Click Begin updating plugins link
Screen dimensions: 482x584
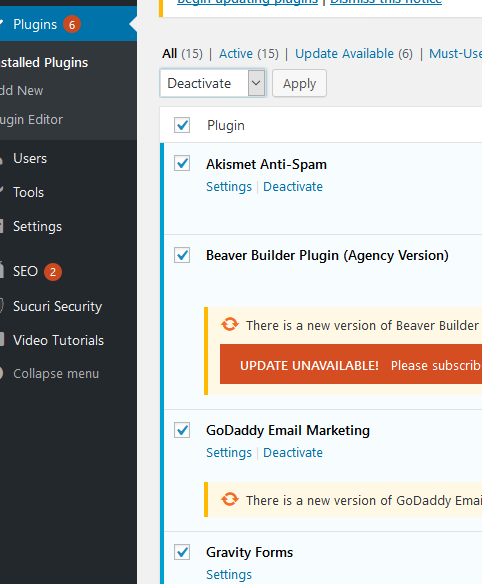pyautogui.click(x=247, y=2)
